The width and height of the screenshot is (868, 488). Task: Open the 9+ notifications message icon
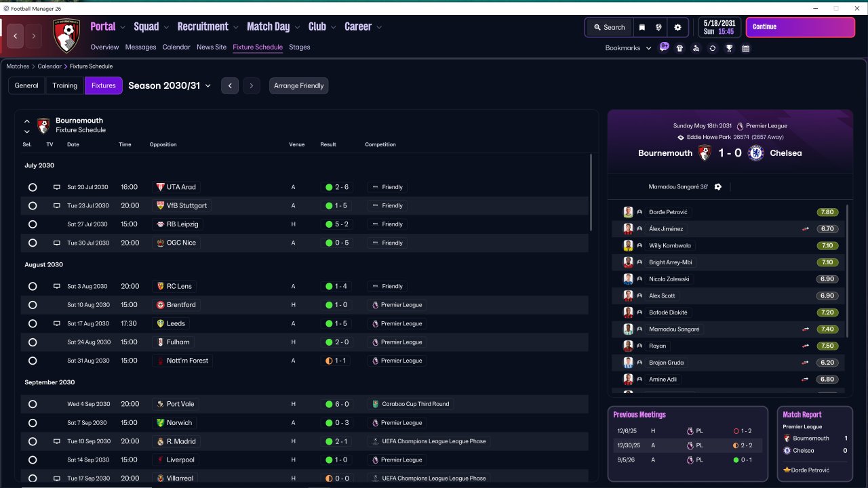tap(664, 47)
